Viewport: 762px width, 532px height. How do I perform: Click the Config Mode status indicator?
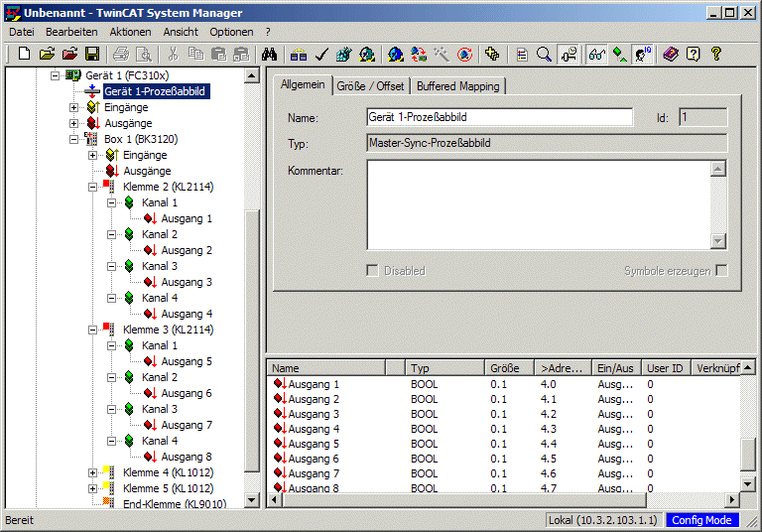[701, 520]
